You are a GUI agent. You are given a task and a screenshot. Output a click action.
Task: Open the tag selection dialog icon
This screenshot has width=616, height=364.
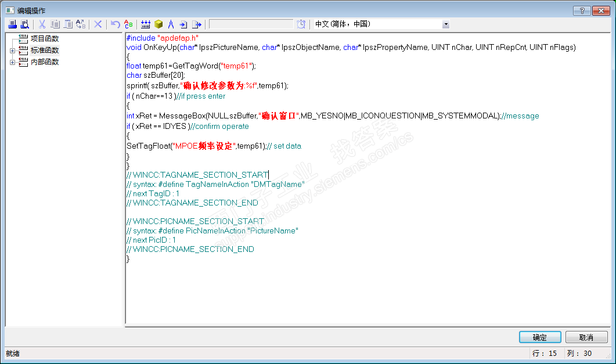[145, 24]
